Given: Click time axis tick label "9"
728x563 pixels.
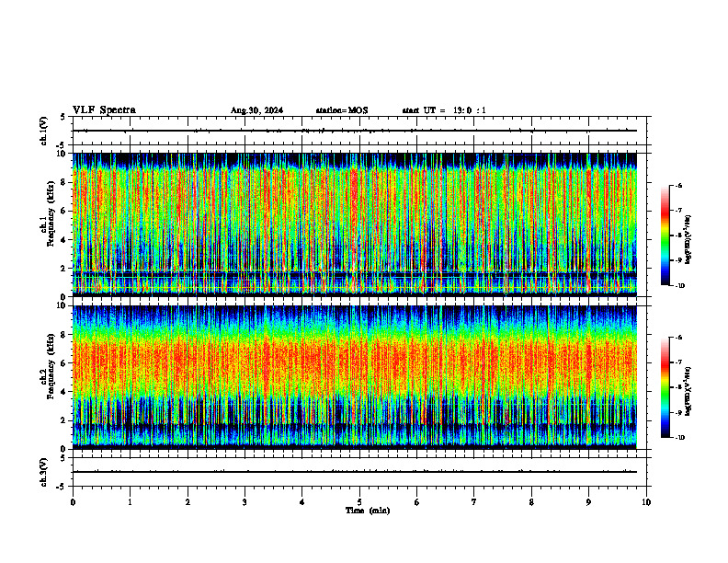Looking at the screenshot, I should click(x=588, y=502).
